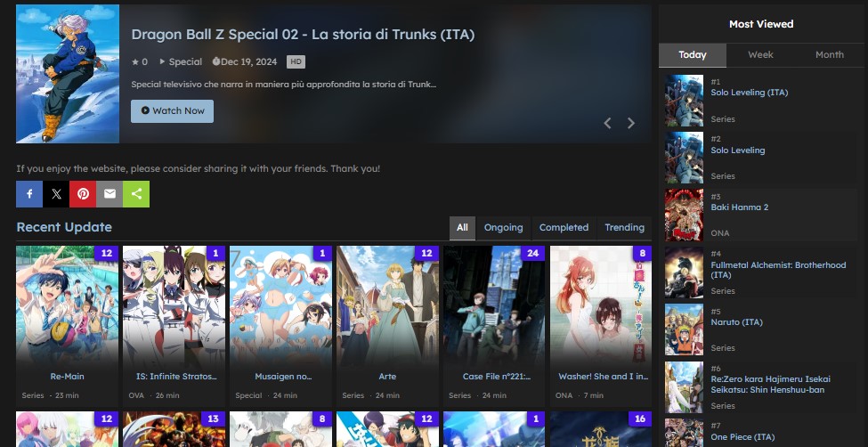This screenshot has width=868, height=447.
Task: Open Fullmetal Alchemist: Brotherhood (ITA) link
Action: click(x=778, y=270)
